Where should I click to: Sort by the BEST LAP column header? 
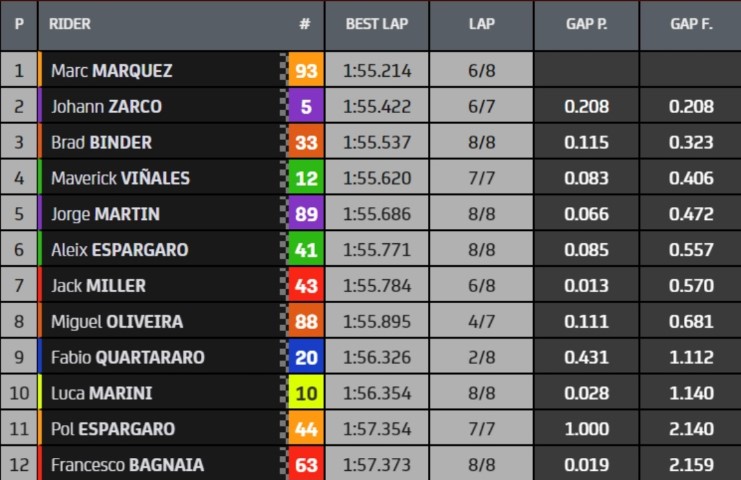[377, 24]
